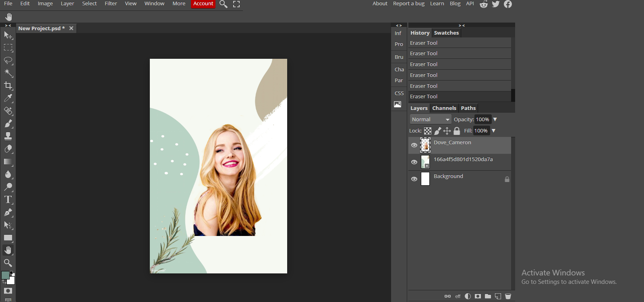Open the Learn link
This screenshot has height=302, width=644.
(x=437, y=4)
